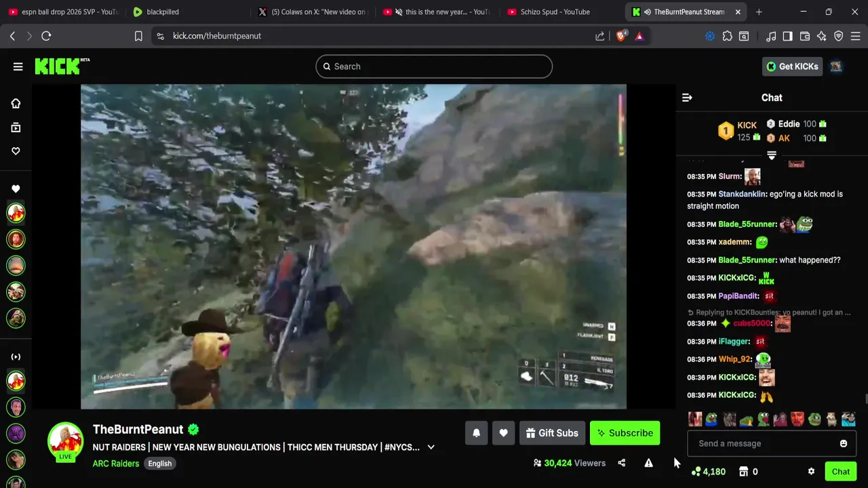This screenshot has width=868, height=488.
Task: Mute the TheBurntPeanut Stream browser tab audio
Action: (647, 12)
